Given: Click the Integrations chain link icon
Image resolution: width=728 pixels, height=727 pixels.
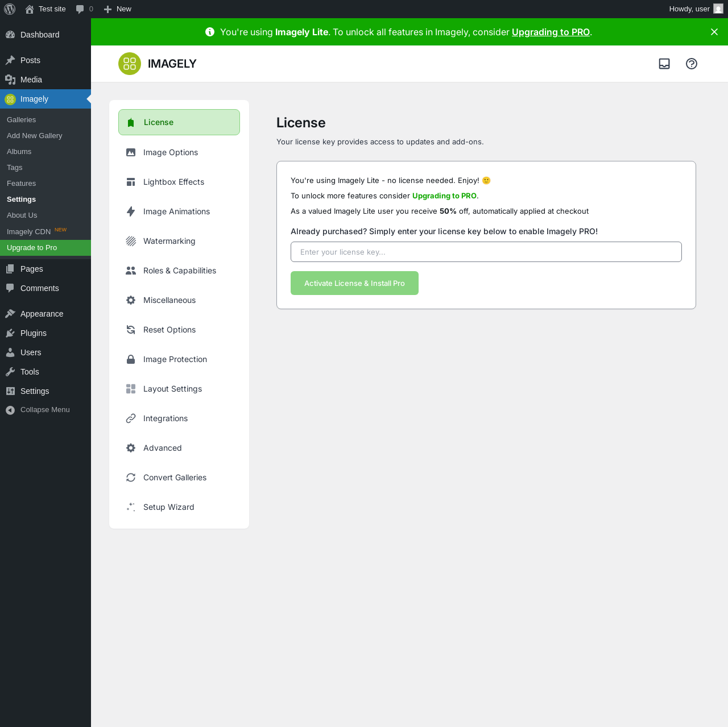Looking at the screenshot, I should [131, 418].
